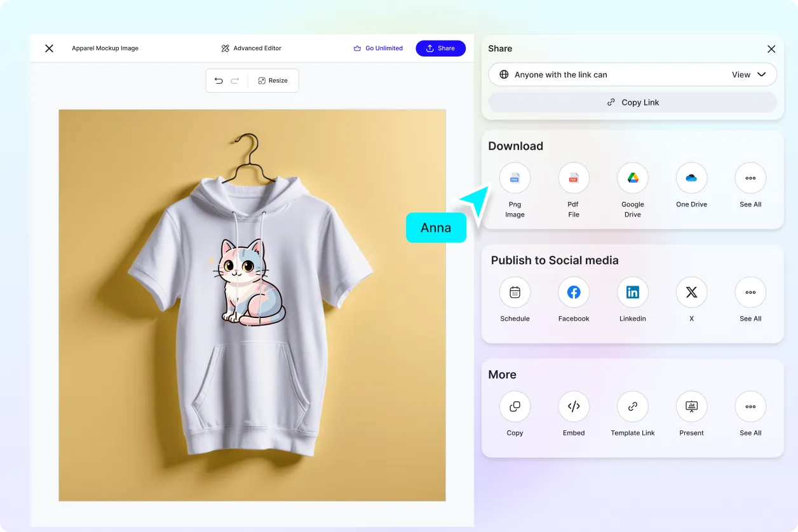The height and width of the screenshot is (532, 798).
Task: Publish to Facebook
Action: point(573,292)
